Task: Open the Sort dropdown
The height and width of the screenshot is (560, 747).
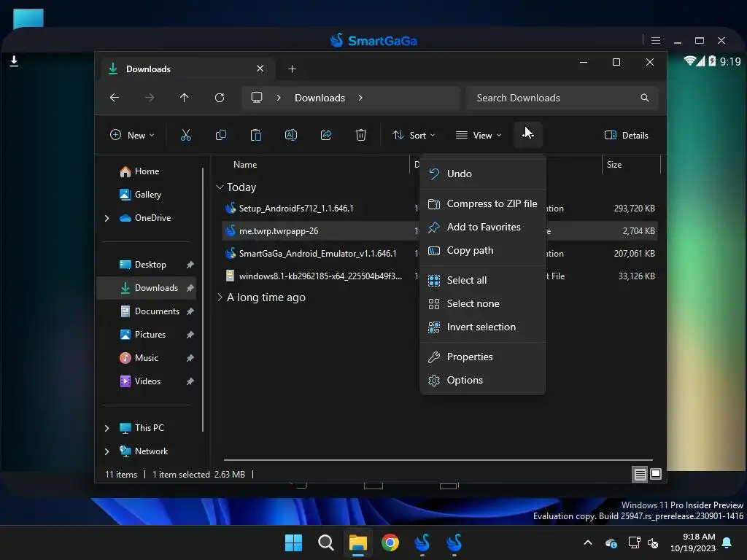Action: click(414, 135)
